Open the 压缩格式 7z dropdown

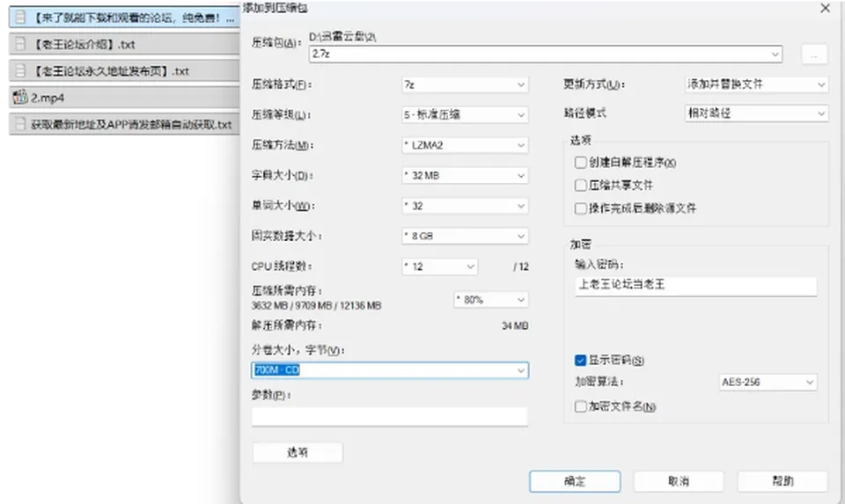tap(465, 84)
